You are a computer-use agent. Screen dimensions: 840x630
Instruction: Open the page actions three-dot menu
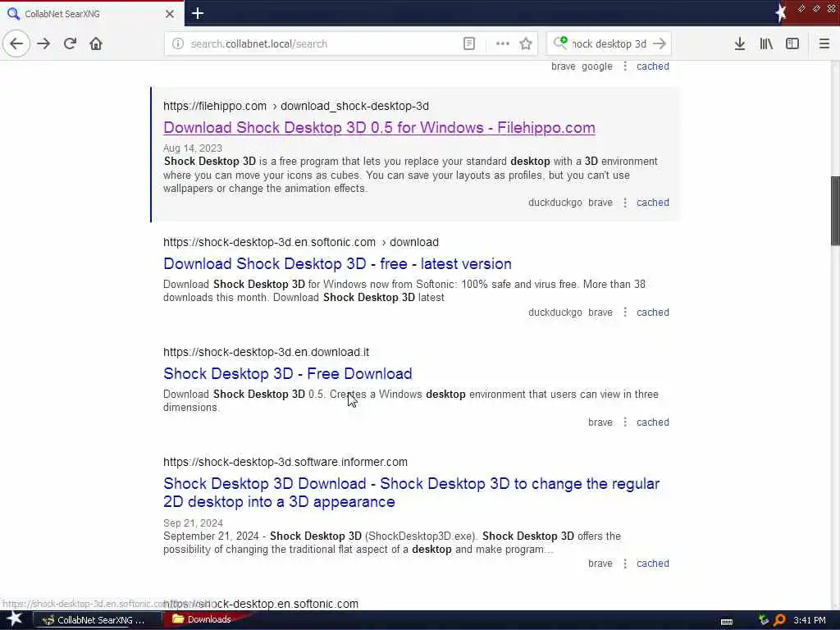[x=503, y=44]
